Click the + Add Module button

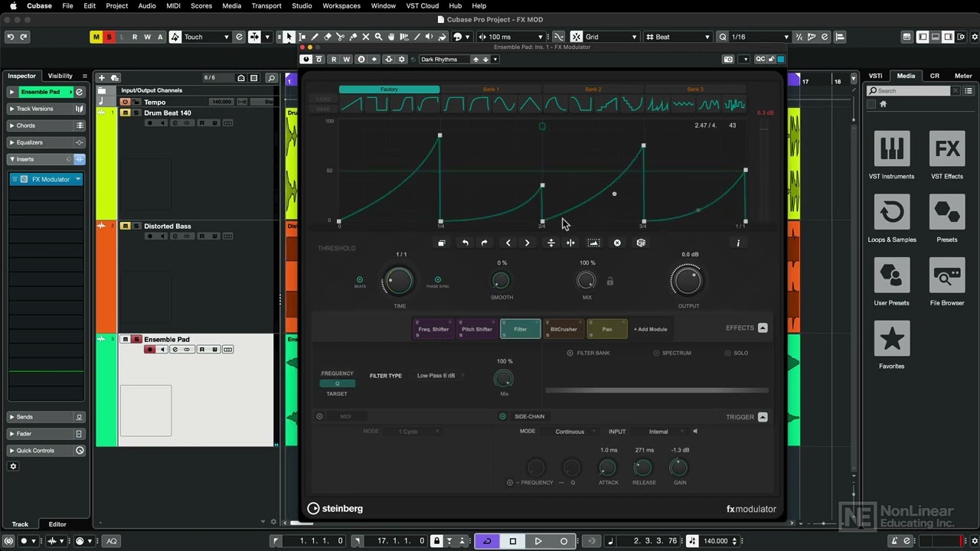click(x=650, y=329)
